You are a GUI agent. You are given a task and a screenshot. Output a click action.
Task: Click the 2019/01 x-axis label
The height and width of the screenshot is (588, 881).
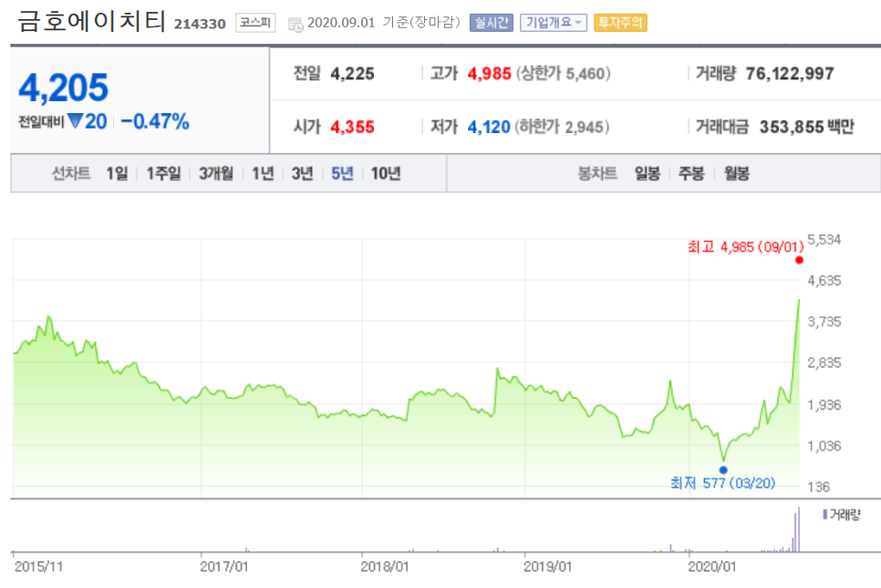pos(548,567)
